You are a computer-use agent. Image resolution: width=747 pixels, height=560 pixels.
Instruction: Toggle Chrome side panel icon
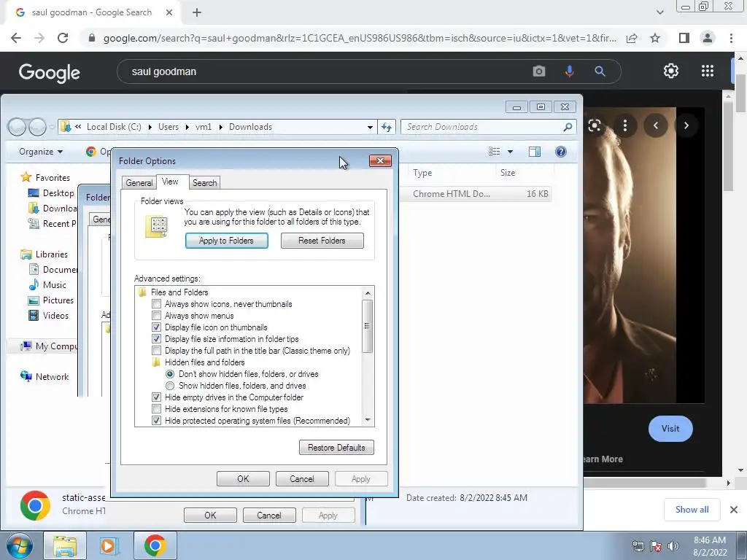684,38
